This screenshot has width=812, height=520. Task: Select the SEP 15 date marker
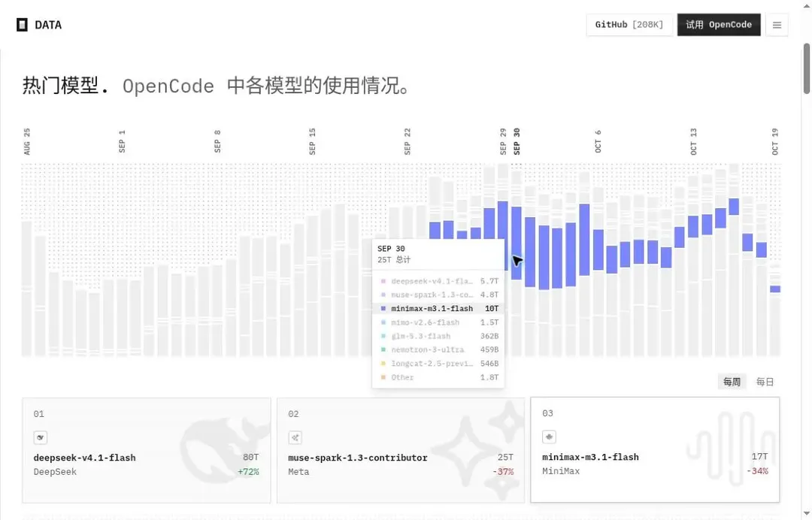[x=312, y=141]
